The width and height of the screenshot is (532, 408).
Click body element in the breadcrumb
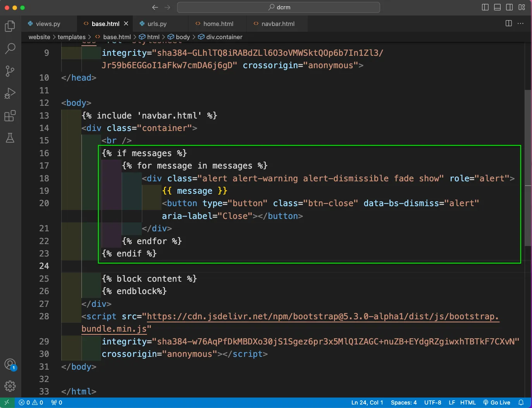179,37
